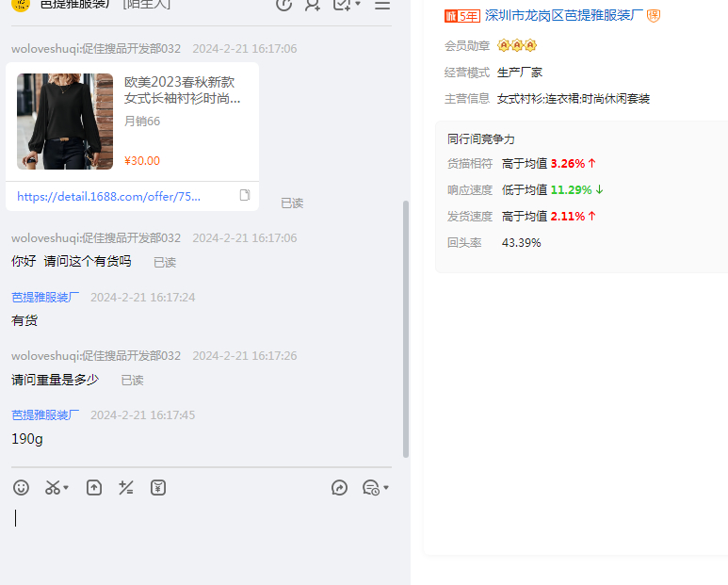This screenshot has width=728, height=585.
Task: Click the black blouse product thumbnail
Action: (65, 121)
